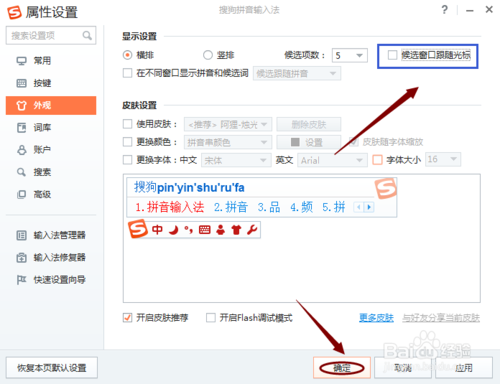Click the 常用 monitor icon in sidebar
This screenshot has width=500, height=384.
coord(21,61)
